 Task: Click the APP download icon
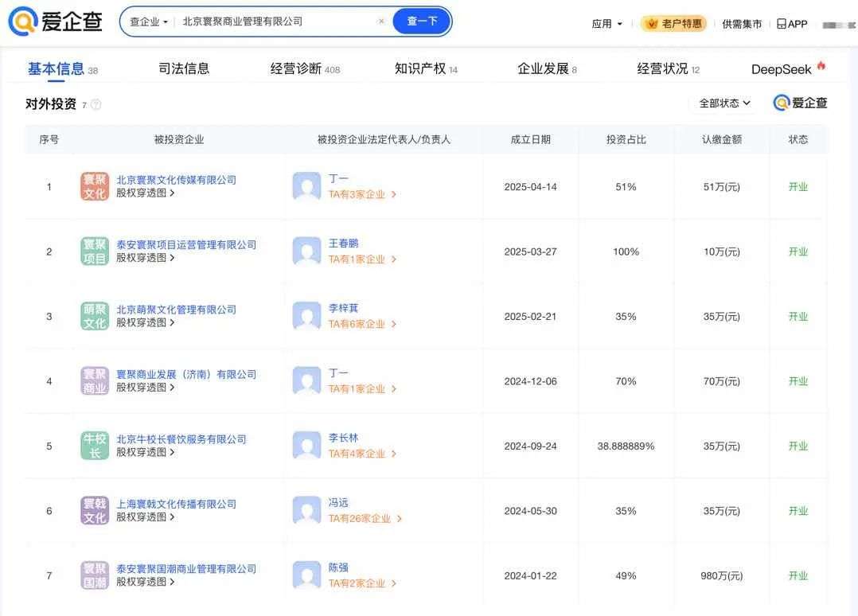tap(782, 24)
